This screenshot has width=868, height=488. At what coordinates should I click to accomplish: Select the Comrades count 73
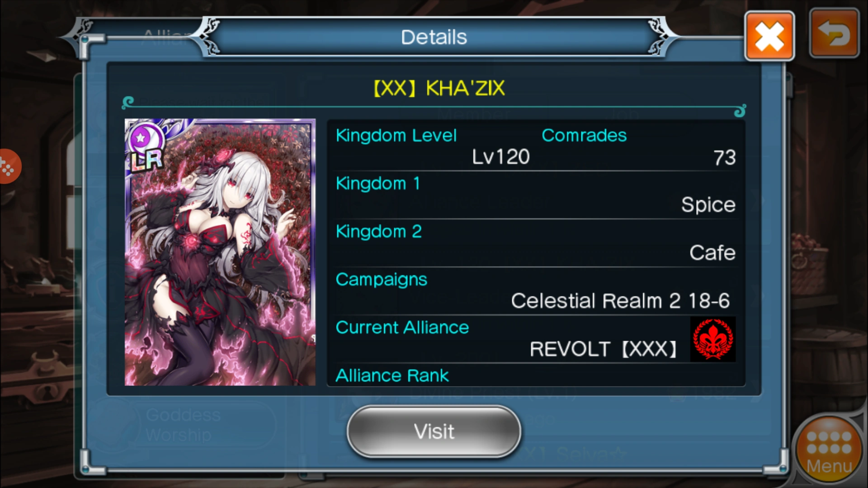725,158
